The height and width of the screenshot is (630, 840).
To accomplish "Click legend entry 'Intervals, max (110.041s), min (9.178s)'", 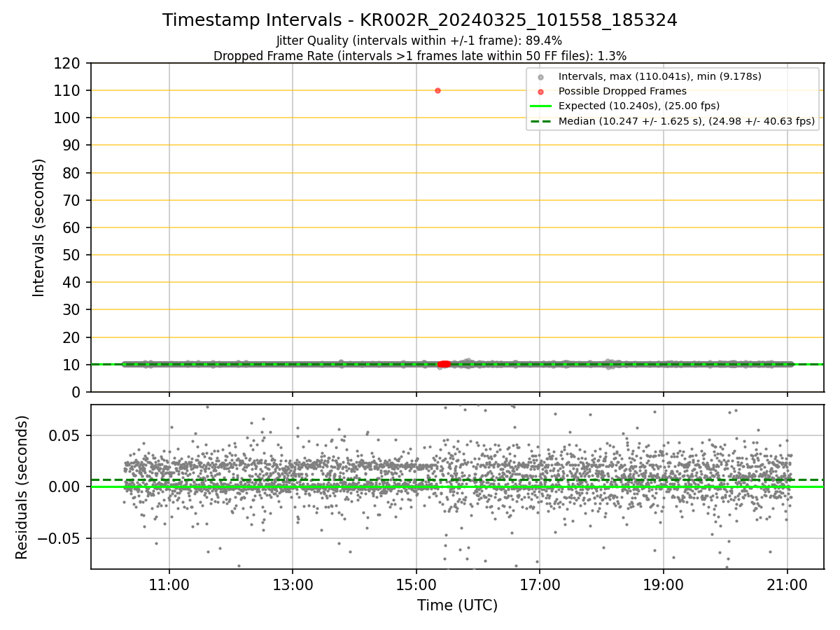I will point(659,76).
